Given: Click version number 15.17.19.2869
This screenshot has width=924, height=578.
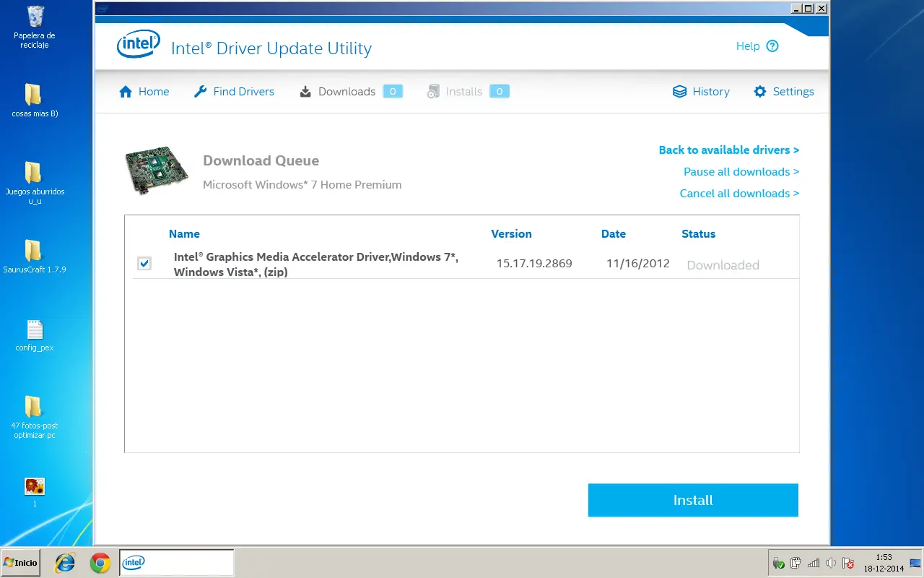Looking at the screenshot, I should pos(534,264).
